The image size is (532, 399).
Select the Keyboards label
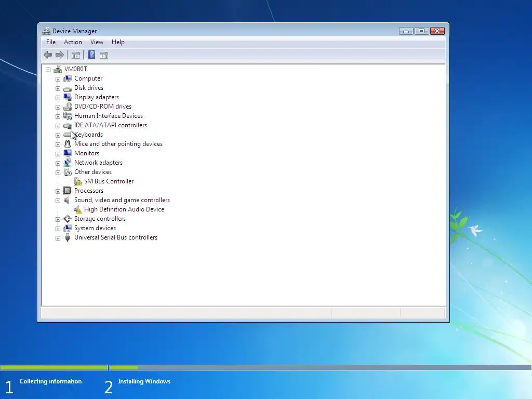[88, 135]
